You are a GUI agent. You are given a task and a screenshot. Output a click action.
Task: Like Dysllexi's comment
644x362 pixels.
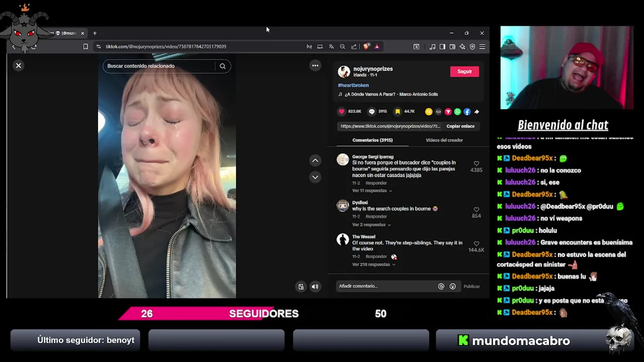tap(476, 210)
